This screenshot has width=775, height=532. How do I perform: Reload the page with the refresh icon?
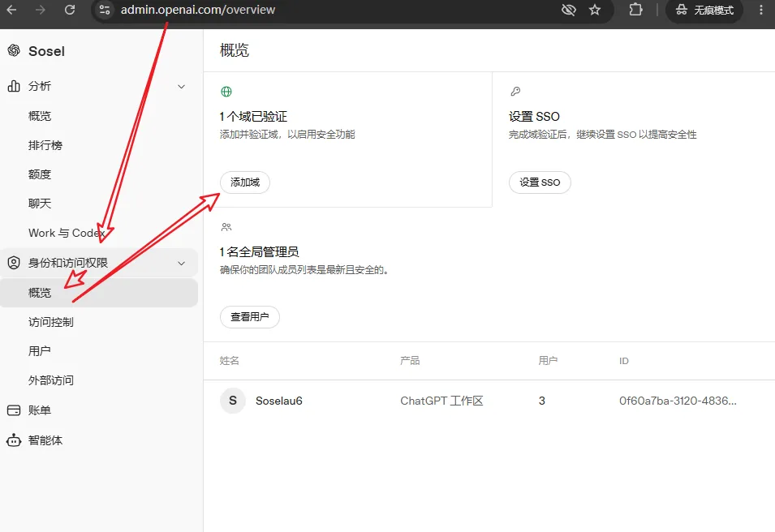point(70,10)
